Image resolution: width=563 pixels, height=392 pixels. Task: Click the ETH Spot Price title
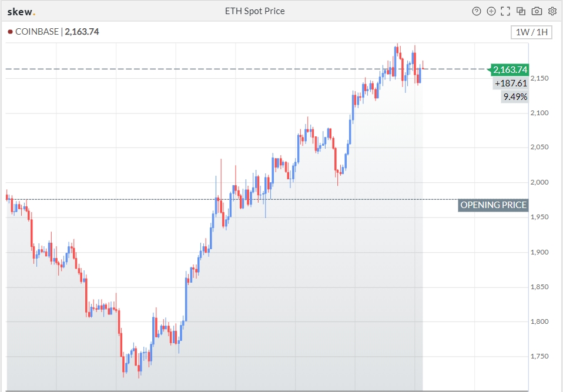pos(255,11)
